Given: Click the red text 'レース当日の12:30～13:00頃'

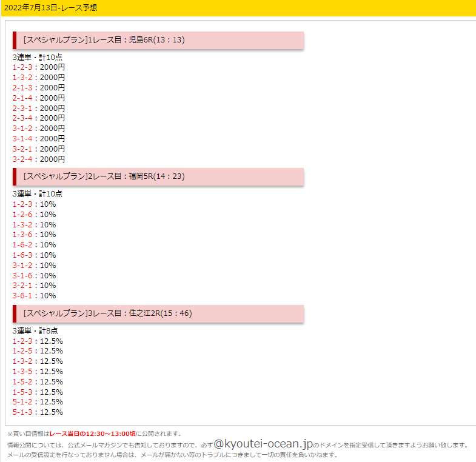Looking at the screenshot, I should (x=92, y=434).
